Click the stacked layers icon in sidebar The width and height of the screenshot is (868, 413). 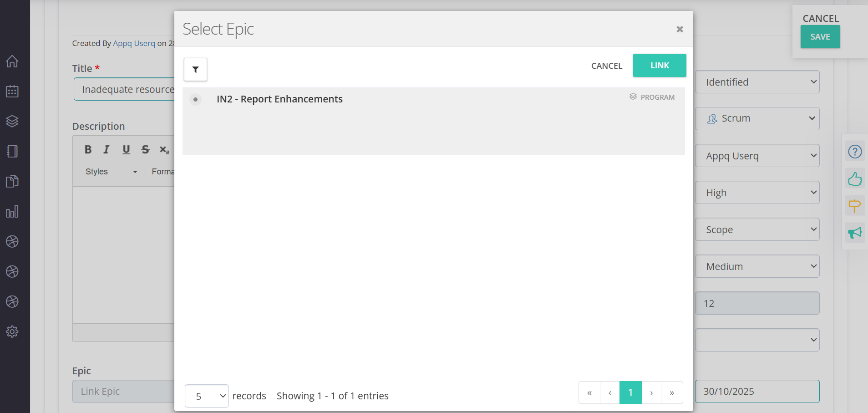pyautogui.click(x=12, y=121)
